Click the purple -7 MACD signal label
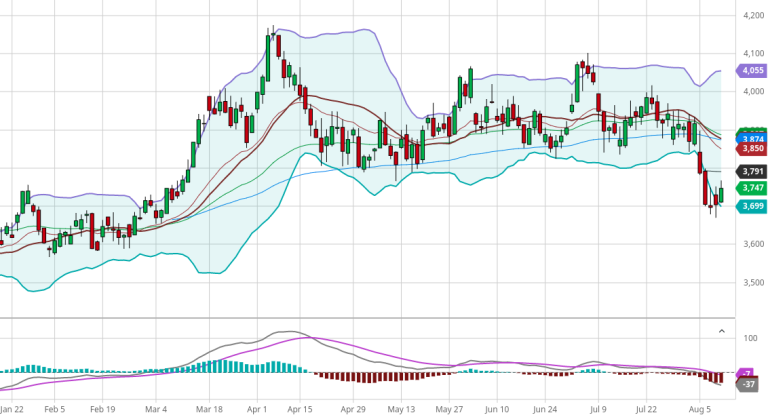This screenshot has width=768, height=415. click(748, 373)
